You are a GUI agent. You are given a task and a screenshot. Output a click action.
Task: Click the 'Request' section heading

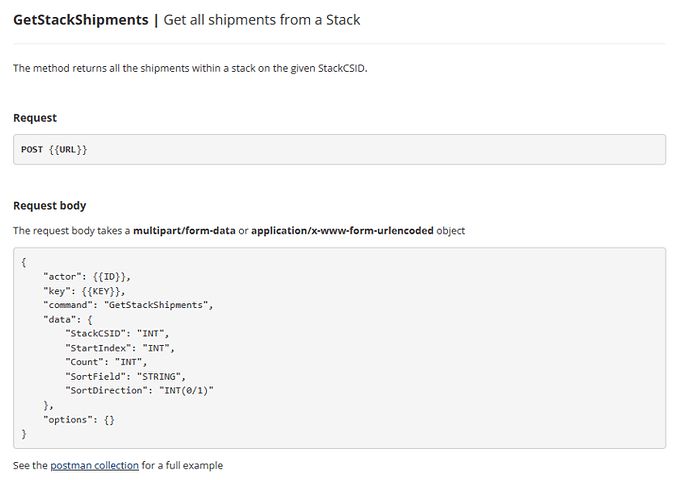(x=35, y=118)
